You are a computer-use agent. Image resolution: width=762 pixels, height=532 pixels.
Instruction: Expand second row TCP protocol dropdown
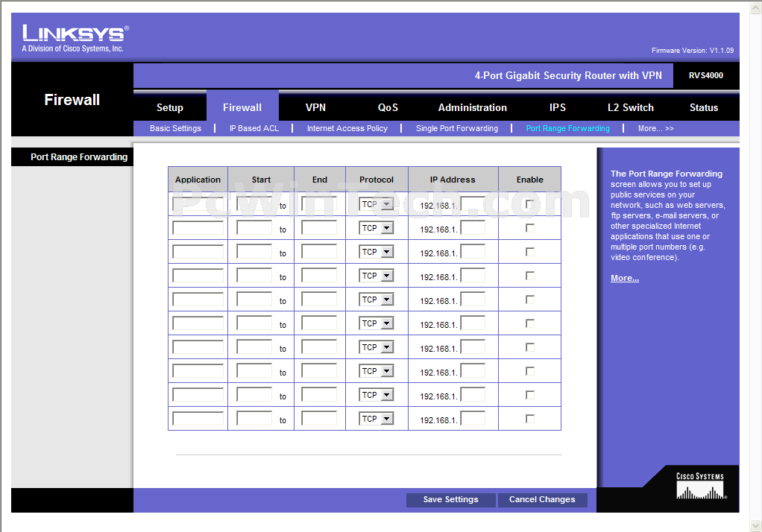pos(377,228)
